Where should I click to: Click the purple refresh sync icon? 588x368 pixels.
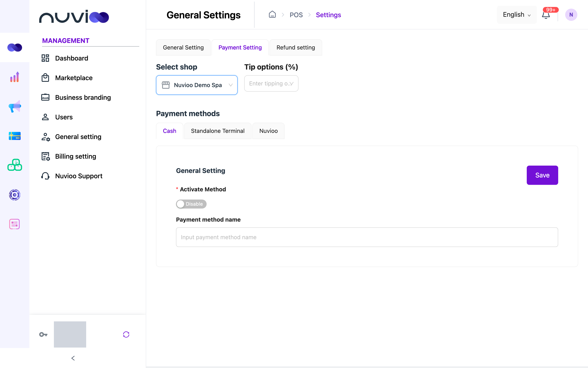126,334
